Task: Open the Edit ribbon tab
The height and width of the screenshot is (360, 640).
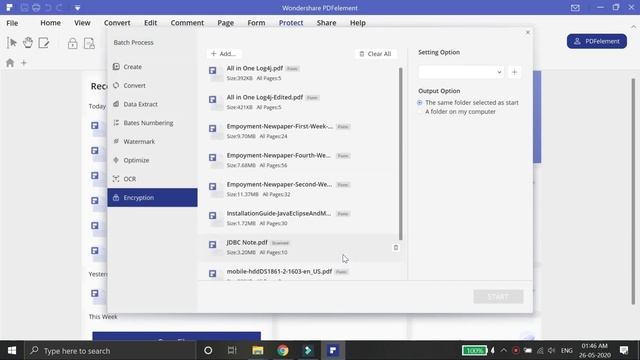Action: [150, 23]
